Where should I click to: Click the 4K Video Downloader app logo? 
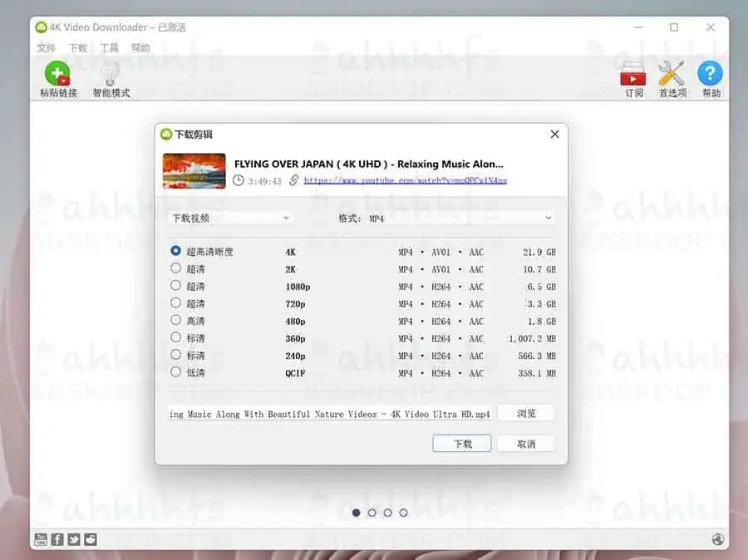pos(42,27)
